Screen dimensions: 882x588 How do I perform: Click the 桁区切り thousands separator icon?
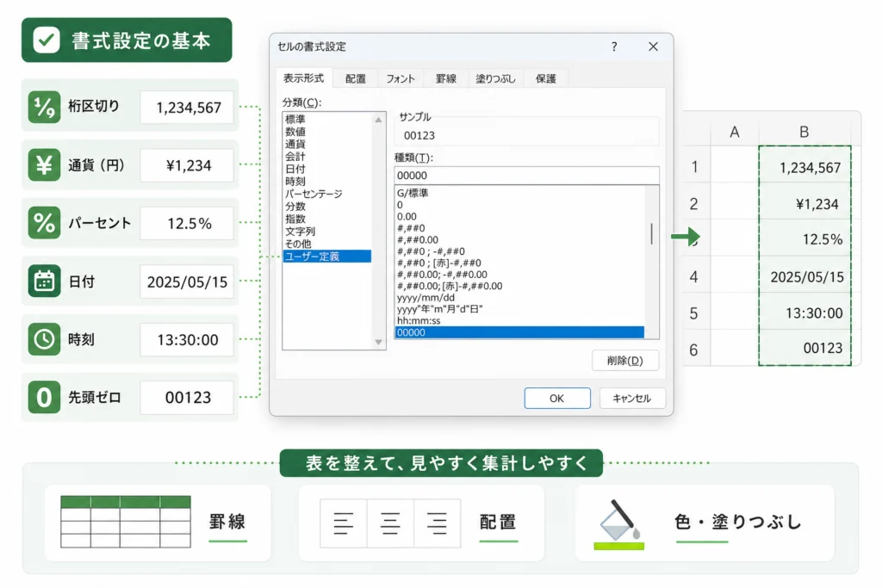tap(45, 107)
